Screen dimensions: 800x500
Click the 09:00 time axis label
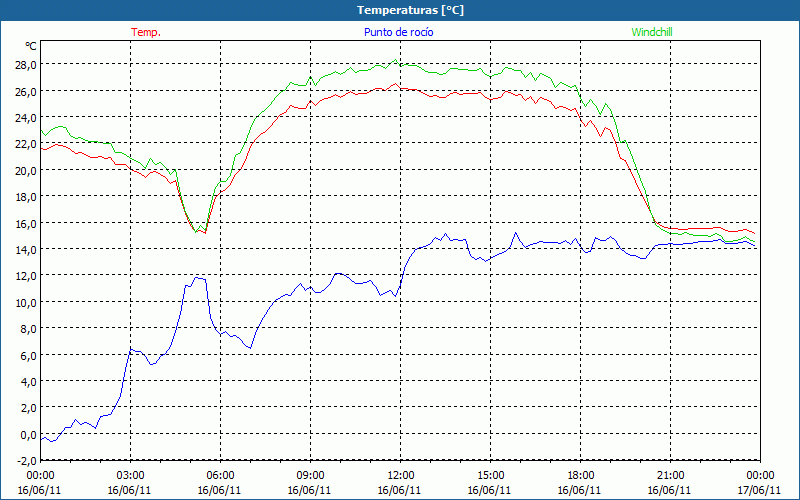(310, 476)
